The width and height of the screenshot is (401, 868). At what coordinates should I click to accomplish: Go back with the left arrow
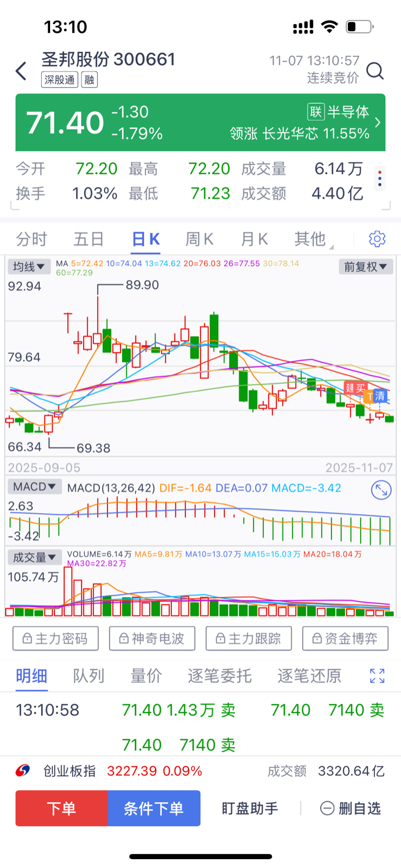(x=21, y=70)
